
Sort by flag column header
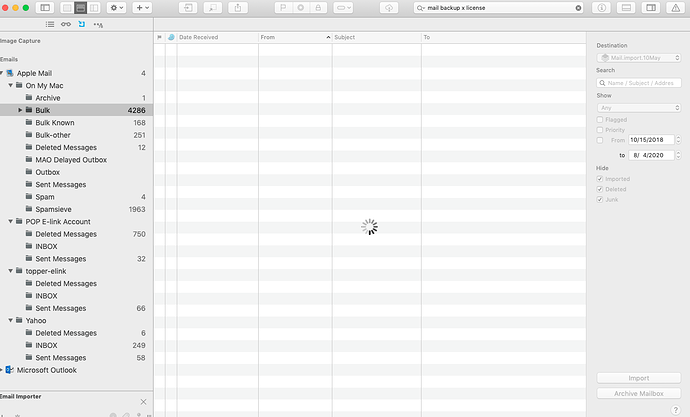(159, 37)
